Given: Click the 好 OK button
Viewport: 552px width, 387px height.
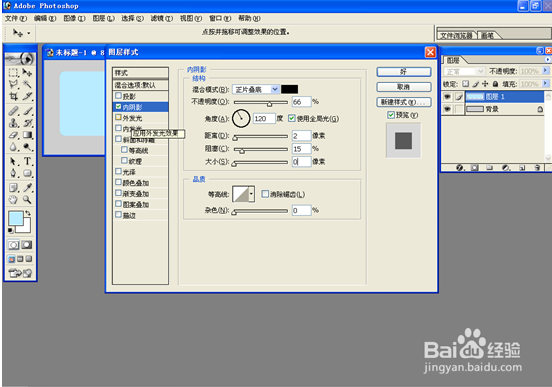Looking at the screenshot, I should tap(404, 72).
